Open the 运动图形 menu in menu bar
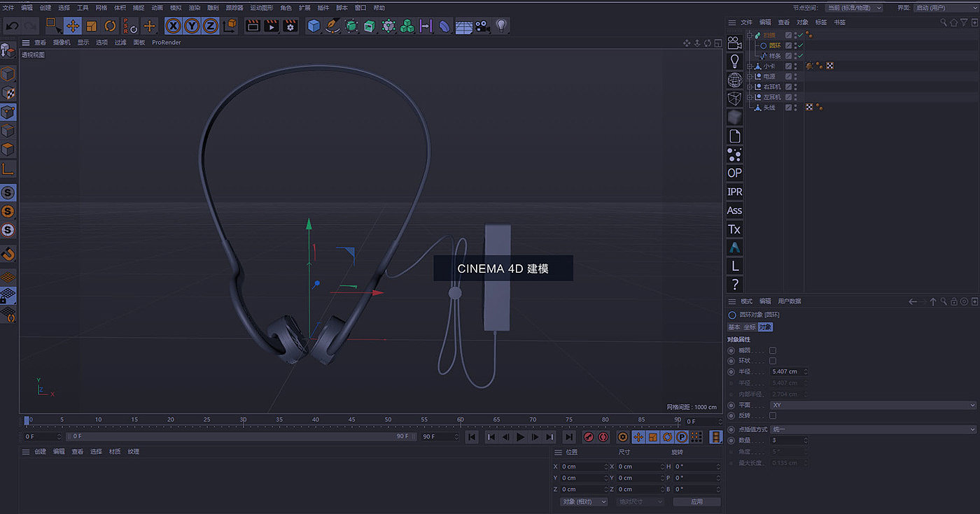The image size is (980, 514). click(x=261, y=8)
